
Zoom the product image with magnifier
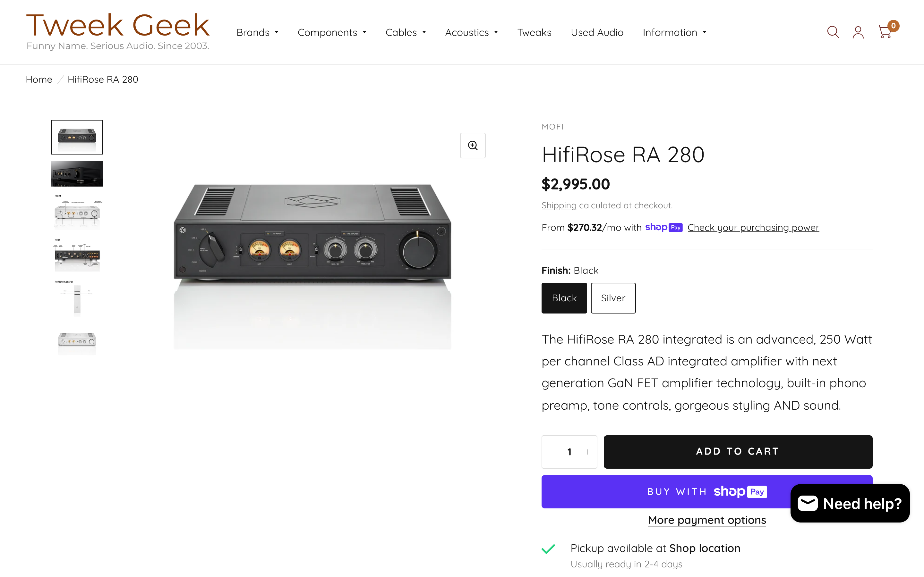[x=473, y=146]
